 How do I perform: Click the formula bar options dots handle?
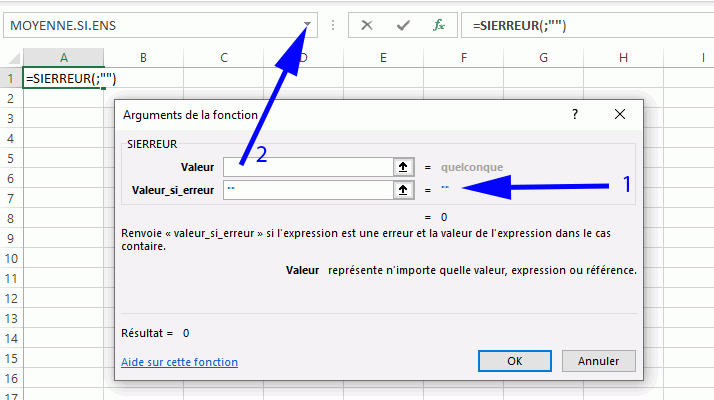[333, 25]
